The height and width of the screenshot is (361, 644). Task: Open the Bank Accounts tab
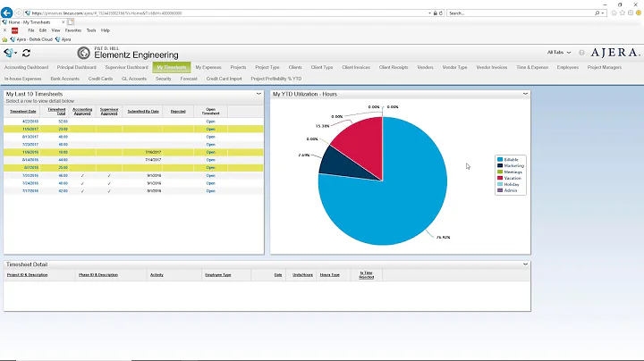point(65,79)
